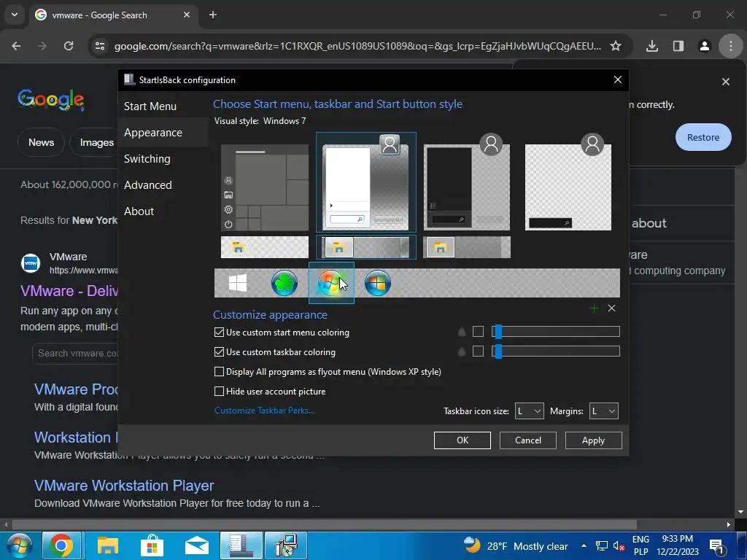The height and width of the screenshot is (560, 747).
Task: Open Chrome profile avatar
Action: point(705,46)
